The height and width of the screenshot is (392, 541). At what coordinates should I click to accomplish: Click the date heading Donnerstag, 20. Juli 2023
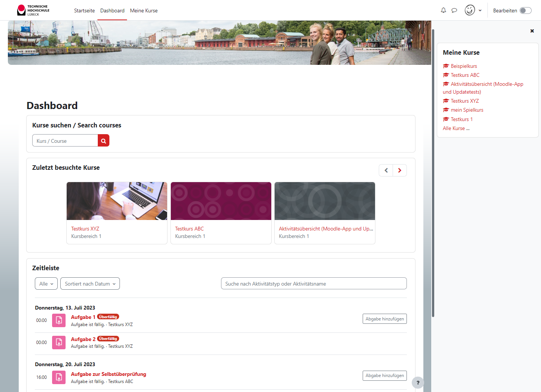pyautogui.click(x=65, y=364)
